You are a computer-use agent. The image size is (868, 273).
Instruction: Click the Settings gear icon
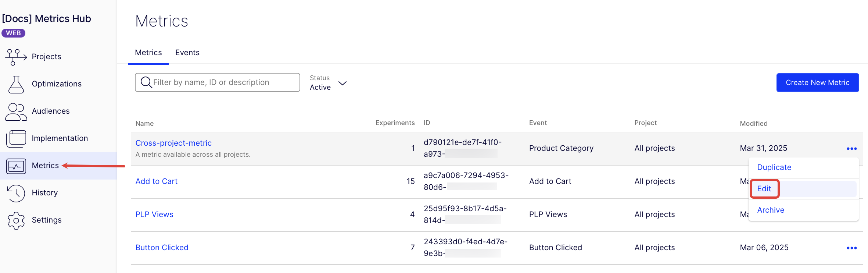point(16,221)
